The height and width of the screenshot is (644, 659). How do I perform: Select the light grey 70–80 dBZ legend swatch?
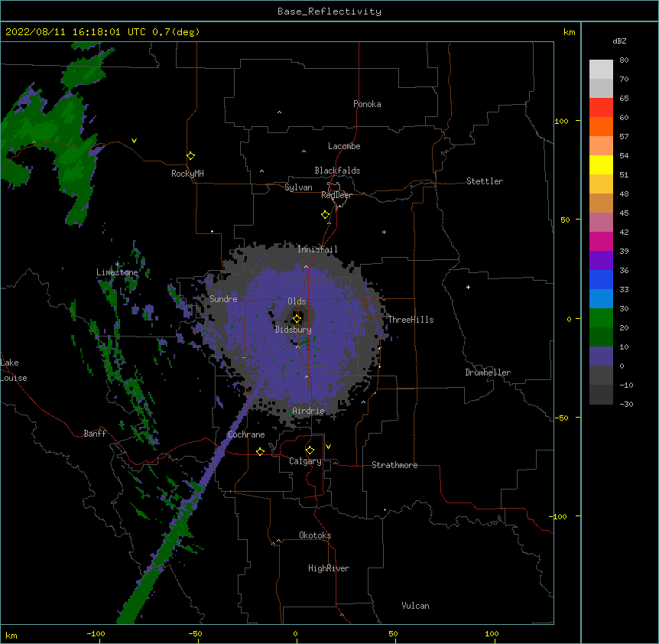click(601, 70)
